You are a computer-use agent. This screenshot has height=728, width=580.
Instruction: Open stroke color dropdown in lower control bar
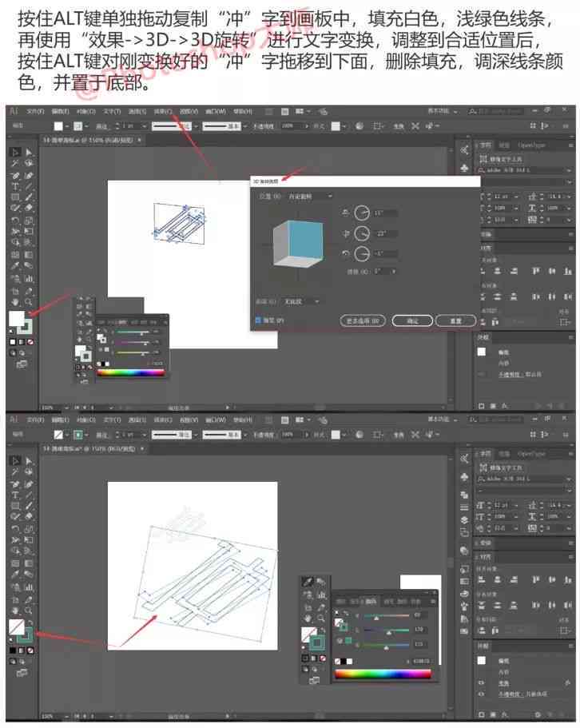click(86, 435)
